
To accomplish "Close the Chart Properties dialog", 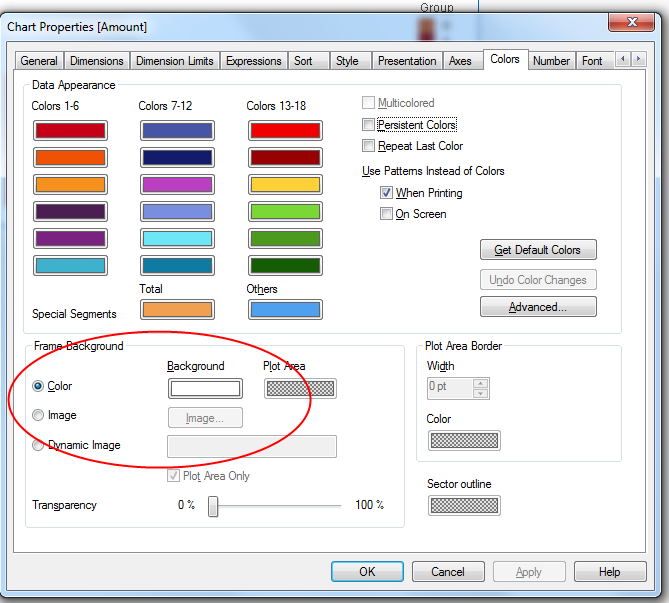I will coord(631,22).
